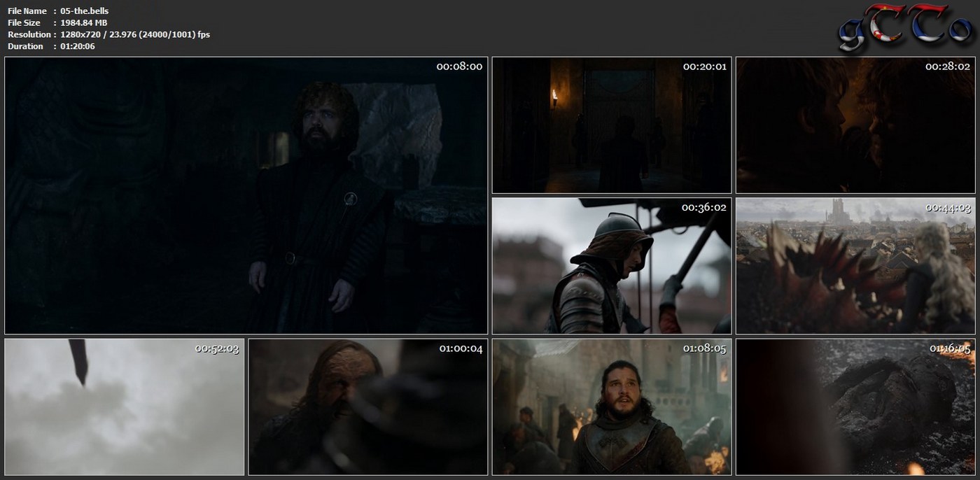Click the Resolution label

(x=29, y=34)
